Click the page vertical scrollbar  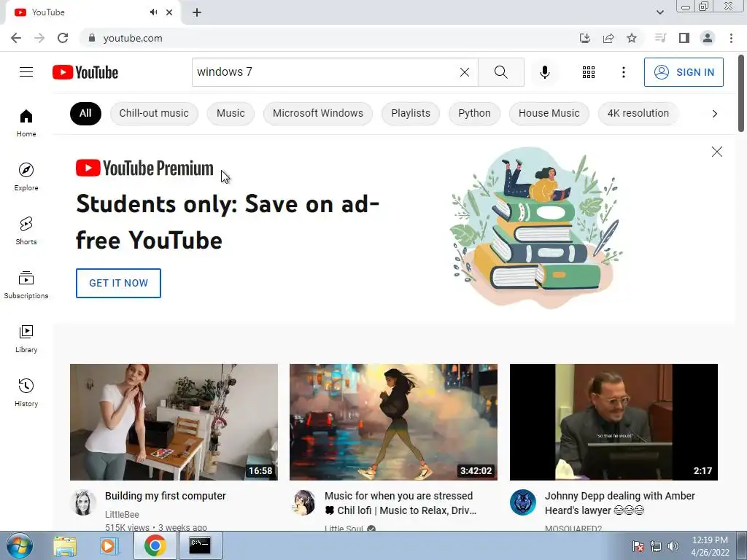click(x=741, y=94)
